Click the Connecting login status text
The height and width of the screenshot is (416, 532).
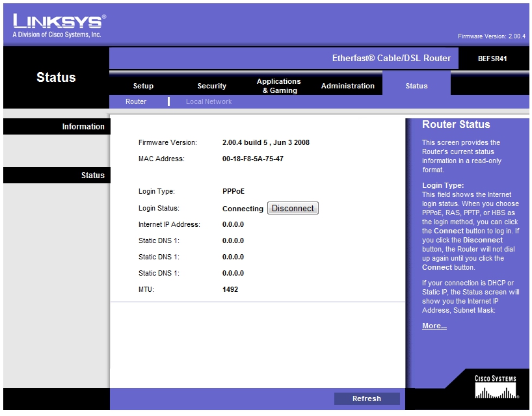tap(243, 209)
